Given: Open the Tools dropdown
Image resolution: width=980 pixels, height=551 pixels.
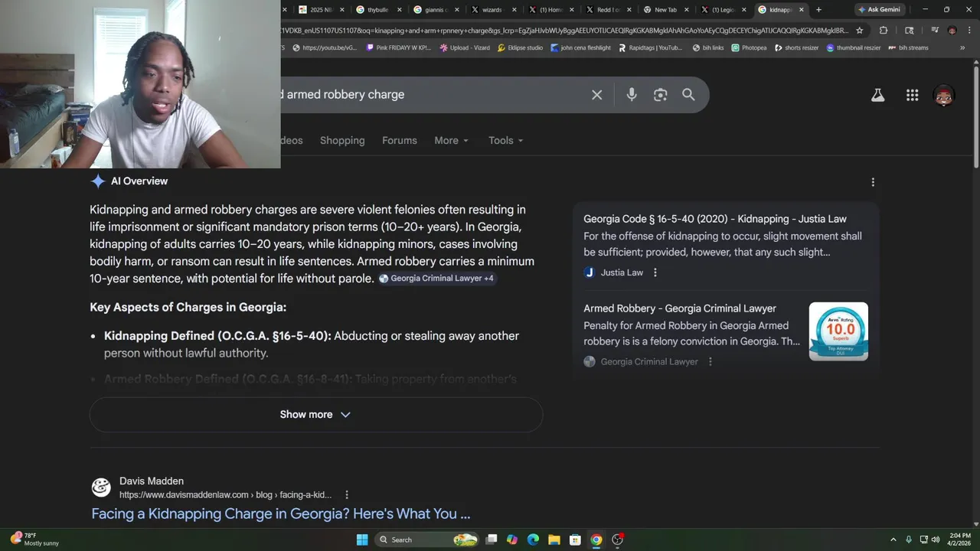Looking at the screenshot, I should (x=506, y=141).
